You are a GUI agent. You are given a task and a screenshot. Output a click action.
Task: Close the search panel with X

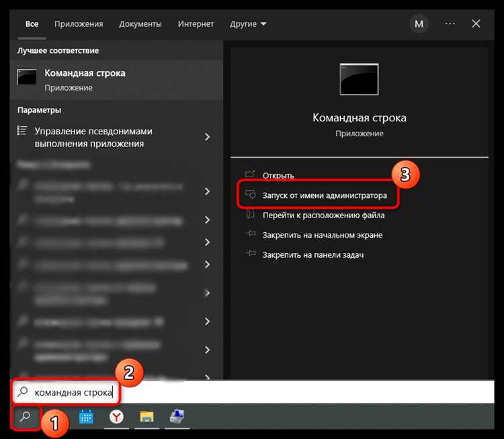(x=476, y=23)
